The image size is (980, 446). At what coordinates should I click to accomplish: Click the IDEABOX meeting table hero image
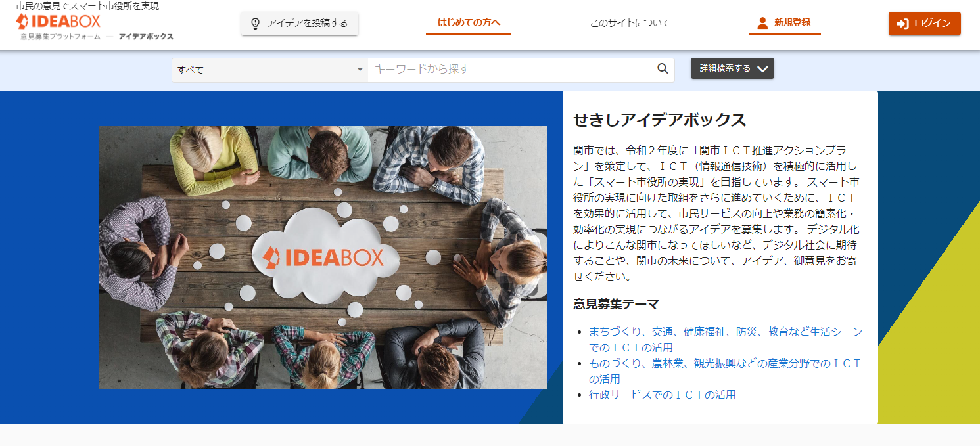click(x=323, y=257)
